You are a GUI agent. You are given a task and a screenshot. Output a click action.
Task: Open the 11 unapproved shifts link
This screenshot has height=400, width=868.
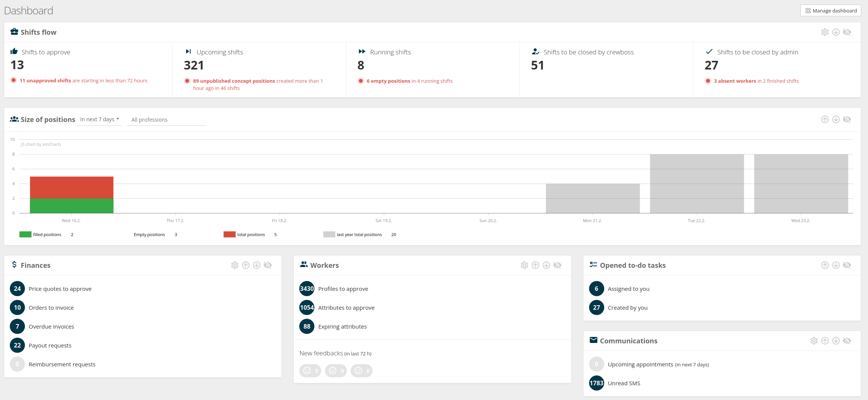point(45,80)
